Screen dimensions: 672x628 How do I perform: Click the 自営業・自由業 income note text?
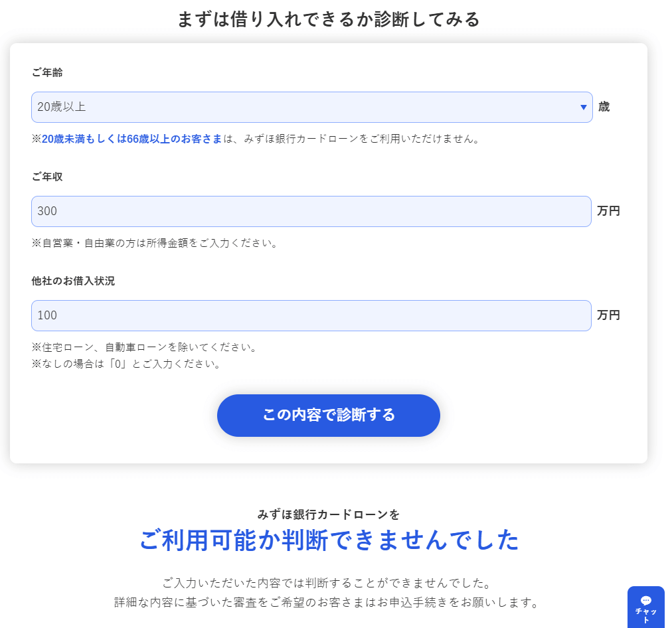click(x=154, y=243)
